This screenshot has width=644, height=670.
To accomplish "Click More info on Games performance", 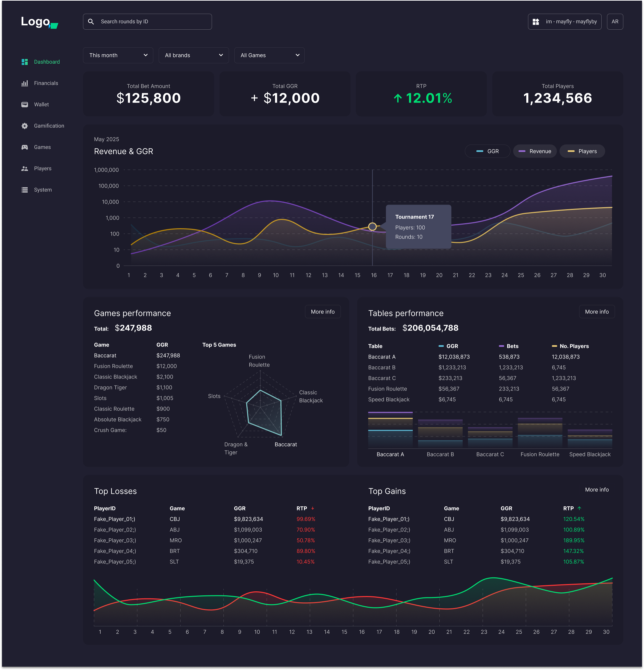I will pos(323,312).
